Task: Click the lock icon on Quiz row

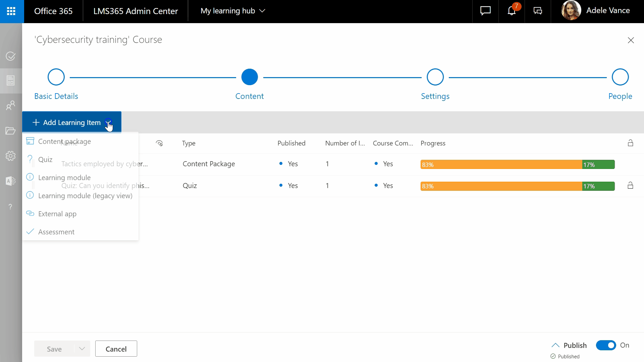Action: click(630, 185)
